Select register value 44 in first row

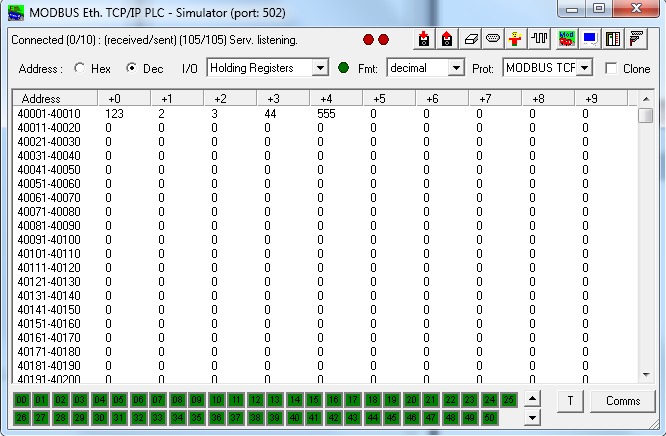(270, 113)
